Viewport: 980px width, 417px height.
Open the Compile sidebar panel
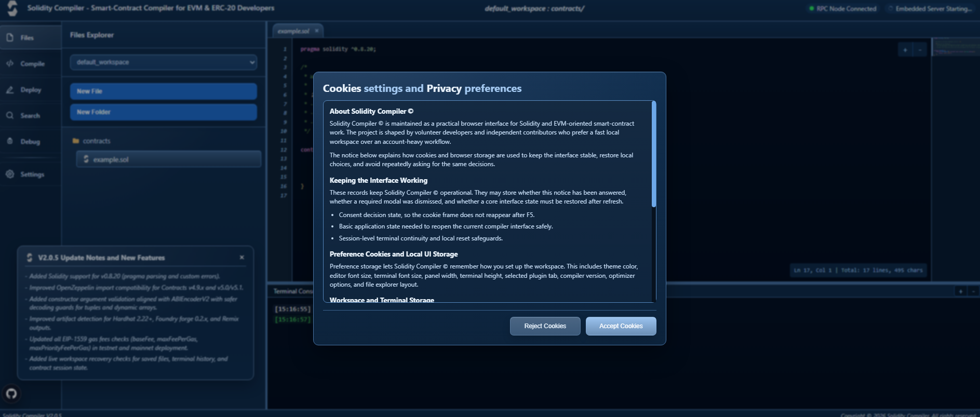[31, 63]
